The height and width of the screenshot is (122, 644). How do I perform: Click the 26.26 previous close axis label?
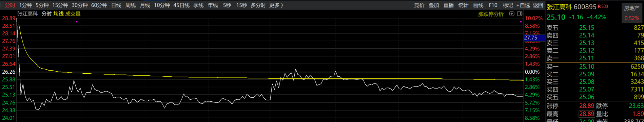(x=9, y=72)
